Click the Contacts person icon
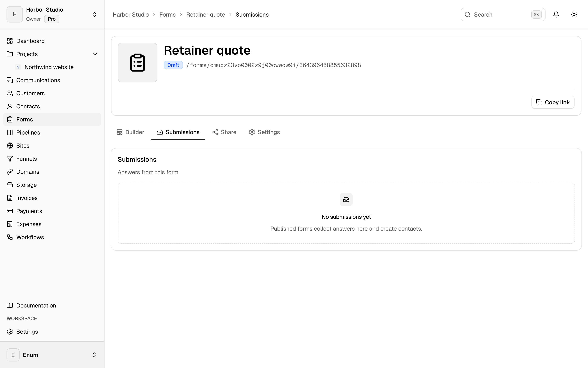The width and height of the screenshot is (588, 368). click(x=10, y=106)
